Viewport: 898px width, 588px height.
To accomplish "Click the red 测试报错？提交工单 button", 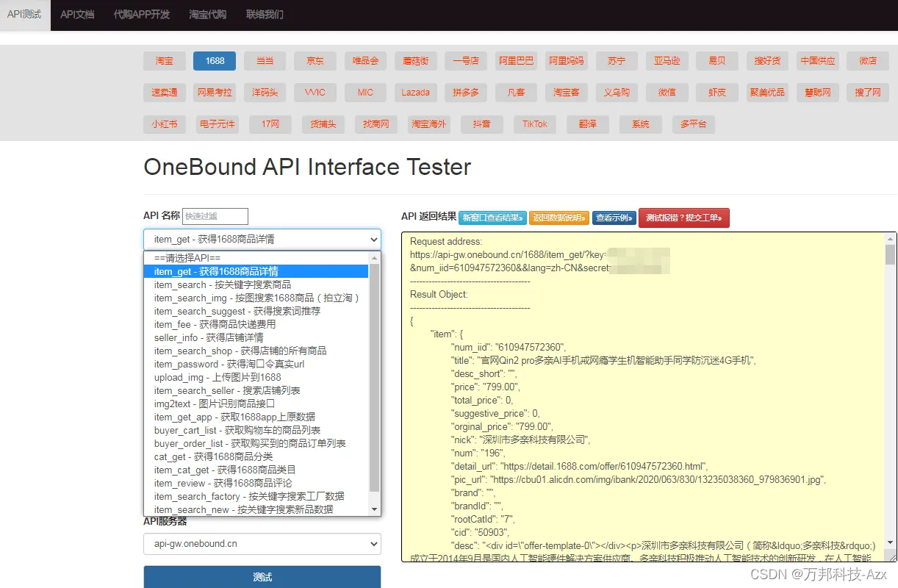I will coord(684,218).
